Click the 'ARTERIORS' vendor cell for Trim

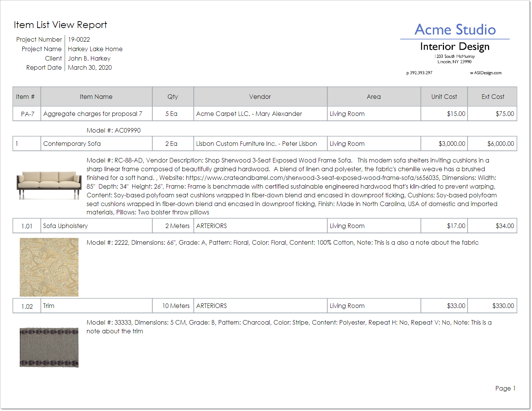[x=260, y=306]
